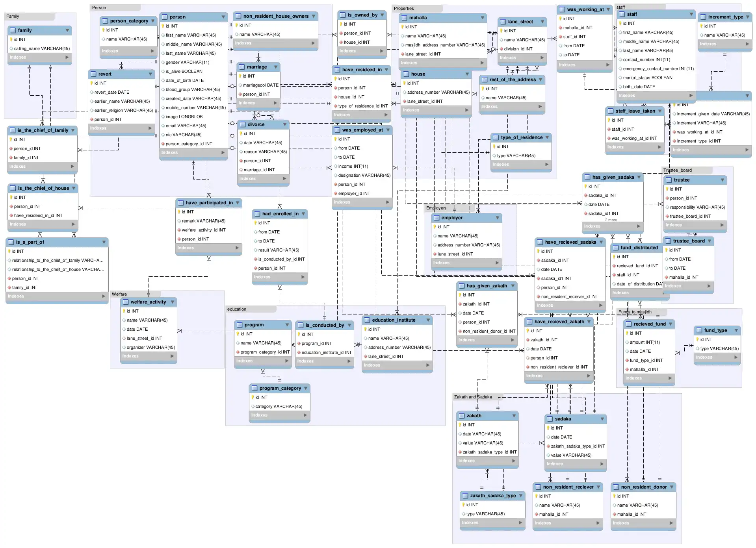Click the program table icon
The width and height of the screenshot is (756, 548).
point(240,325)
